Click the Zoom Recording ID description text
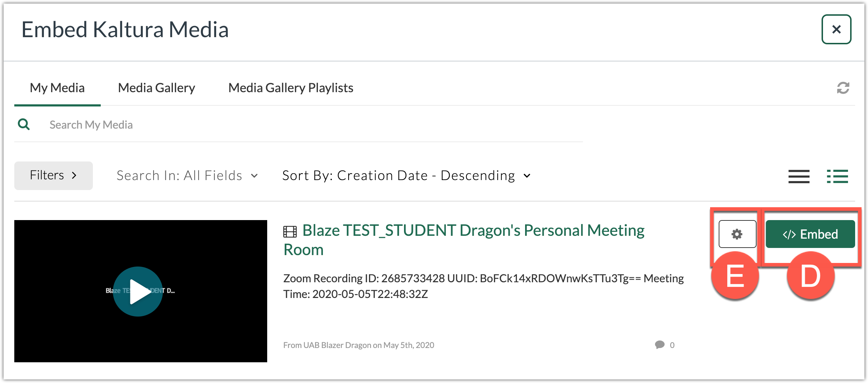868x383 pixels. (483, 286)
